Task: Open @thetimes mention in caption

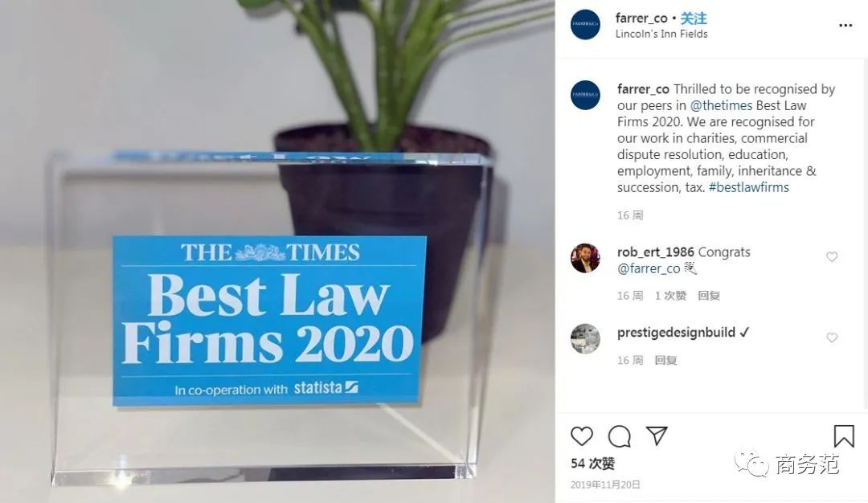Action: pyautogui.click(x=721, y=106)
